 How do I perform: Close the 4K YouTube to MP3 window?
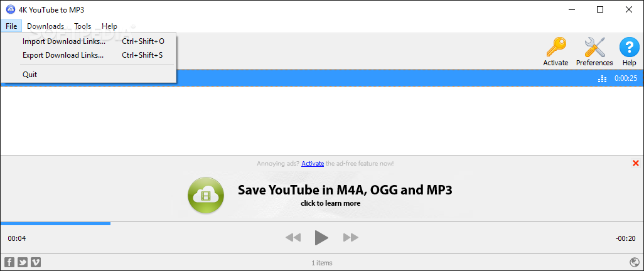(x=629, y=9)
